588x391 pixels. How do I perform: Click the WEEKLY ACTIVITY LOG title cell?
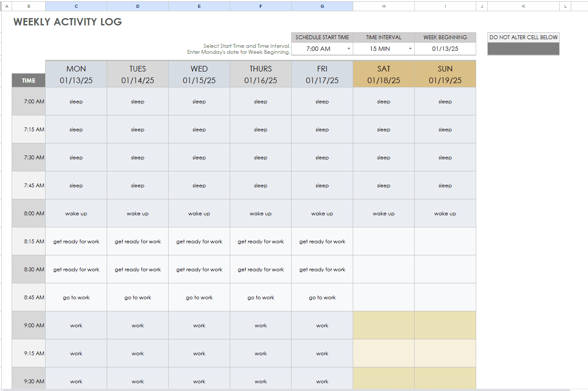[67, 22]
